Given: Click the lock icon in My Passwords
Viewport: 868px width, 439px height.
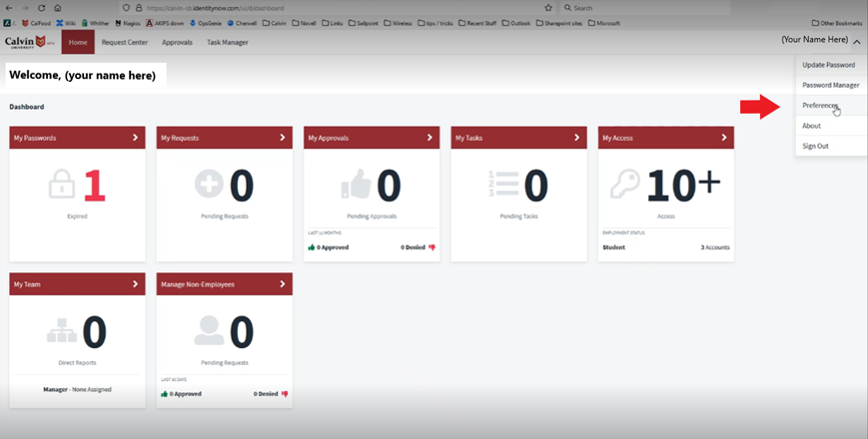Looking at the screenshot, I should coord(61,186).
